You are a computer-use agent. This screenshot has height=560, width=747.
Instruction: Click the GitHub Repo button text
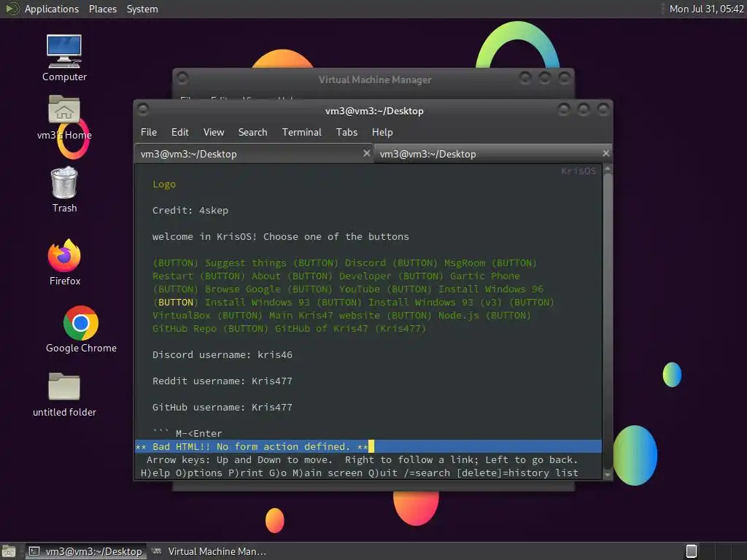185,329
